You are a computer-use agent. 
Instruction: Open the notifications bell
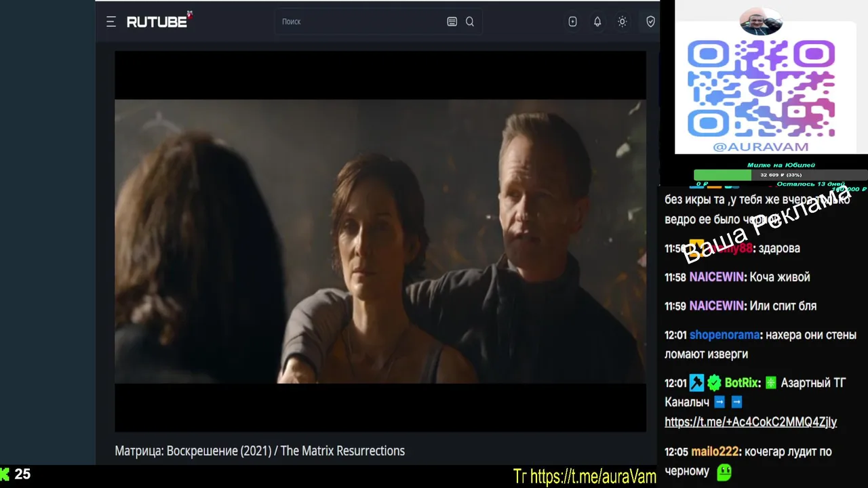[597, 22]
